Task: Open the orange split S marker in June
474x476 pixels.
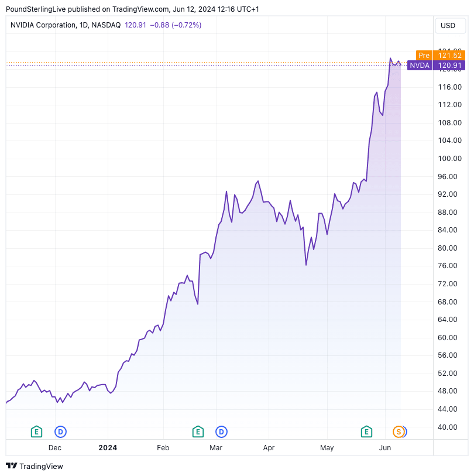Action: click(399, 432)
